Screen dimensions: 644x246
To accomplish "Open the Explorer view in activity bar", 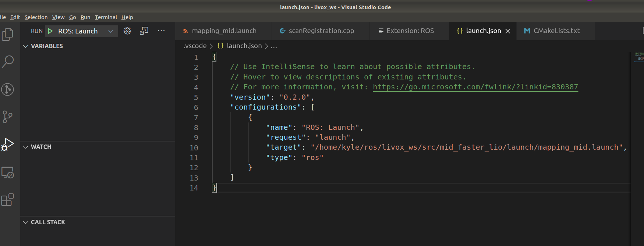I will [8, 35].
